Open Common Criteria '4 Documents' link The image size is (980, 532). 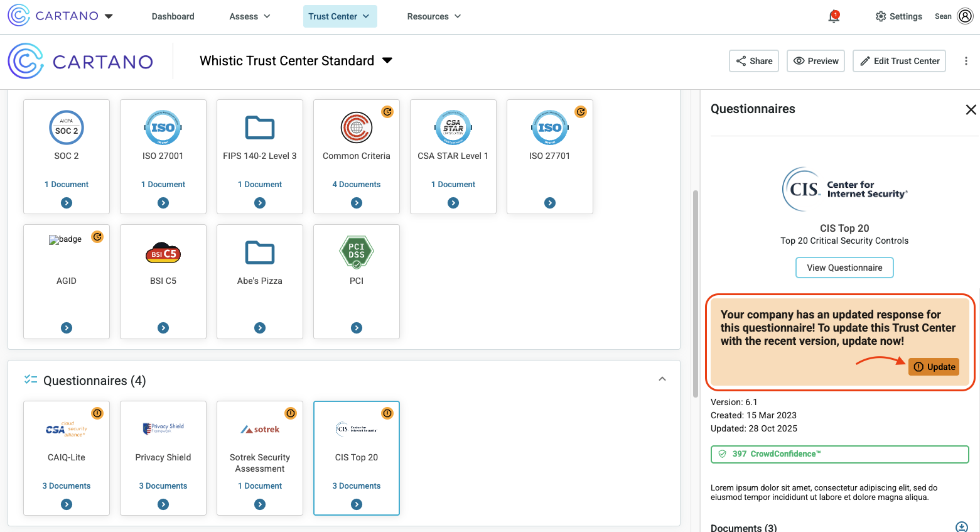coord(357,185)
